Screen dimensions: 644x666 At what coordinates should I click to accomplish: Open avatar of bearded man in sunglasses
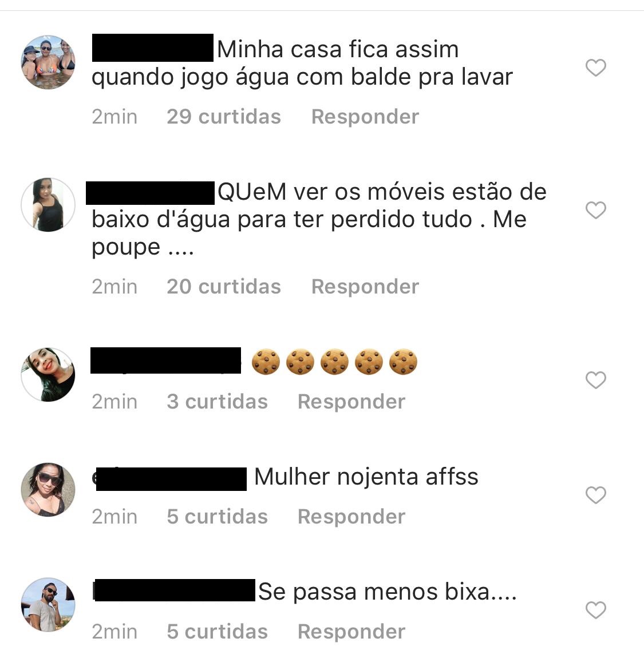[x=48, y=605]
